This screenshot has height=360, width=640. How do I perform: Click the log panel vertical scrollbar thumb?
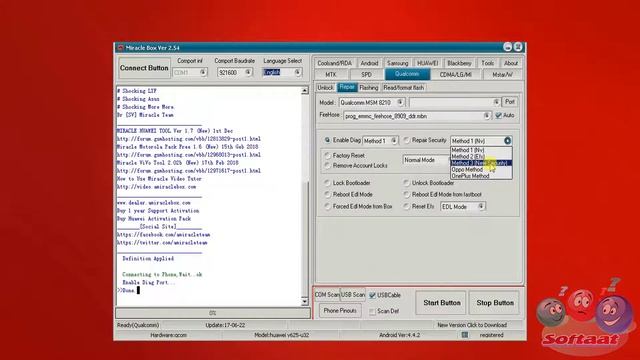pyautogui.click(x=305, y=238)
